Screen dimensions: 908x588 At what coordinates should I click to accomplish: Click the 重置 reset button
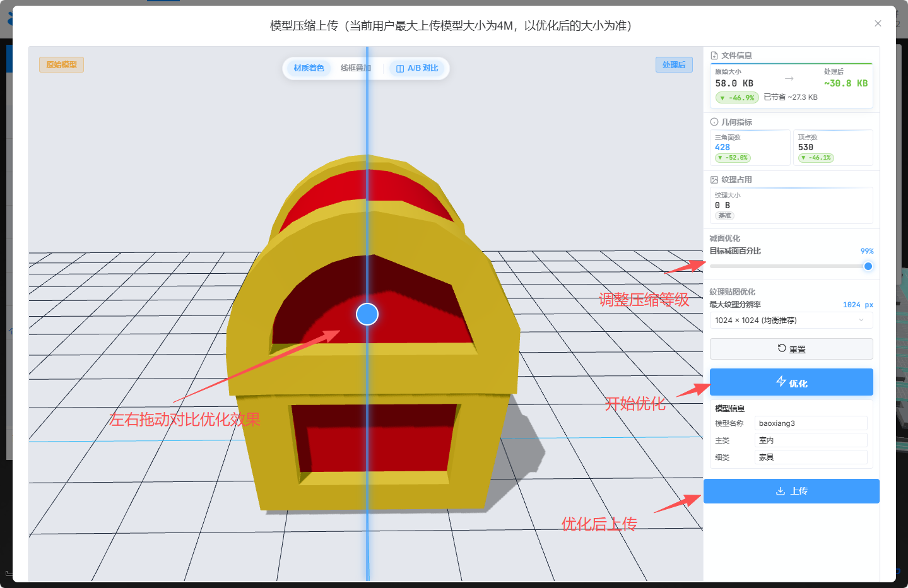coord(791,349)
